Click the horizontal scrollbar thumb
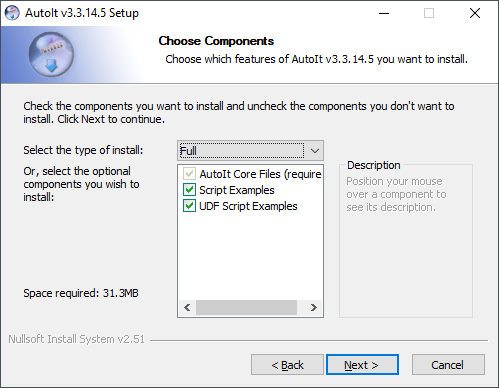Image resolution: width=499 pixels, height=388 pixels. pyautogui.click(x=246, y=307)
